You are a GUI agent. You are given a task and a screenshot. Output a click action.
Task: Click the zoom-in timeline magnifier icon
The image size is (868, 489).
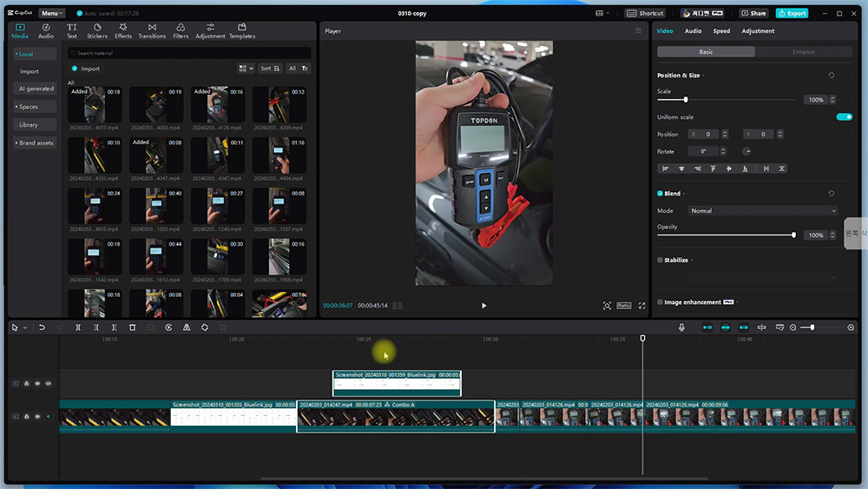[851, 327]
